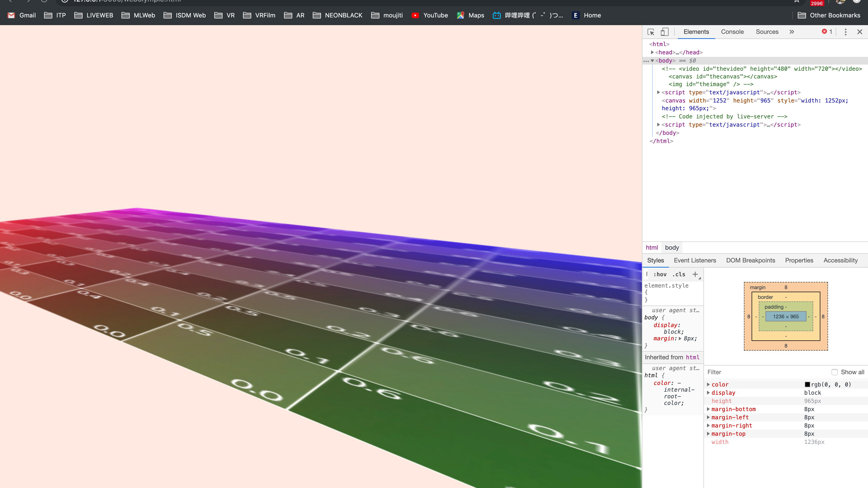
Task: Click the red error count icon
Action: point(824,31)
